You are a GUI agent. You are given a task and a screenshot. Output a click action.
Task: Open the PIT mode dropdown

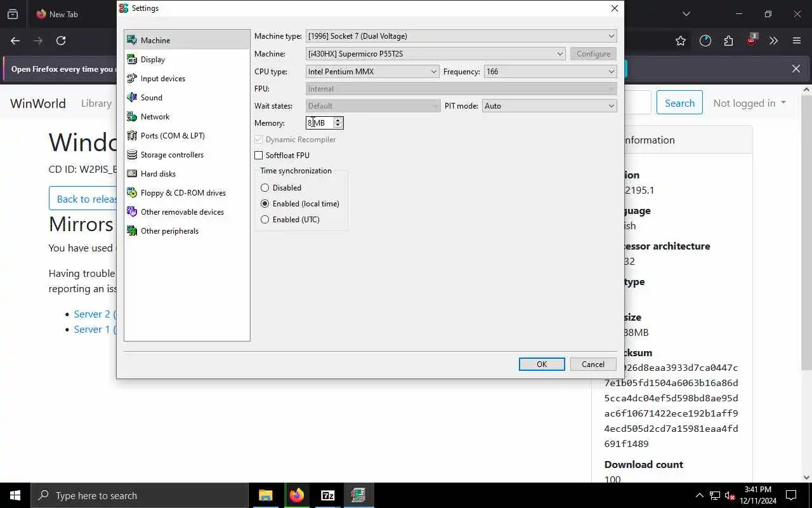click(x=549, y=106)
